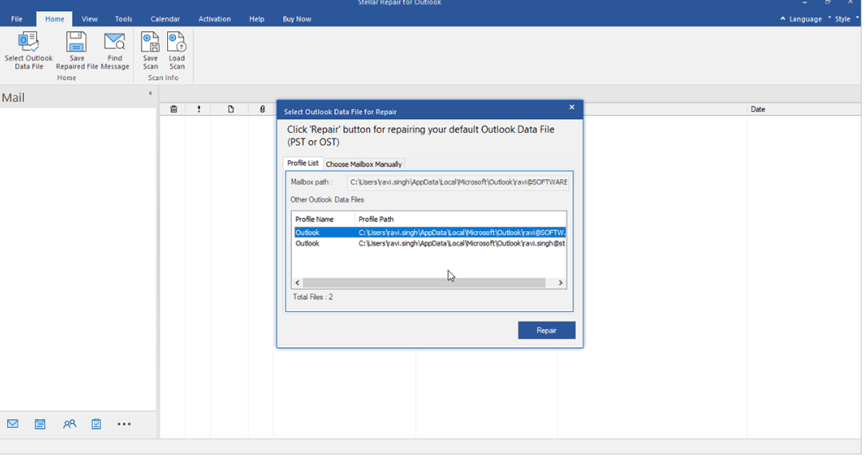
Task: Sort by item type page column
Action: pos(231,109)
